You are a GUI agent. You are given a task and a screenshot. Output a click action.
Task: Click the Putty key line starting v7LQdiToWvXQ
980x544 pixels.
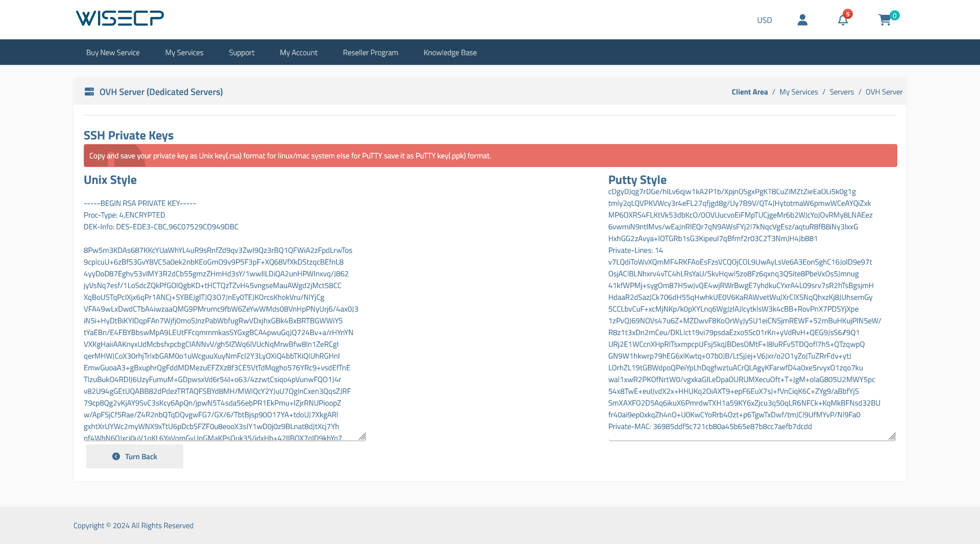coord(740,262)
